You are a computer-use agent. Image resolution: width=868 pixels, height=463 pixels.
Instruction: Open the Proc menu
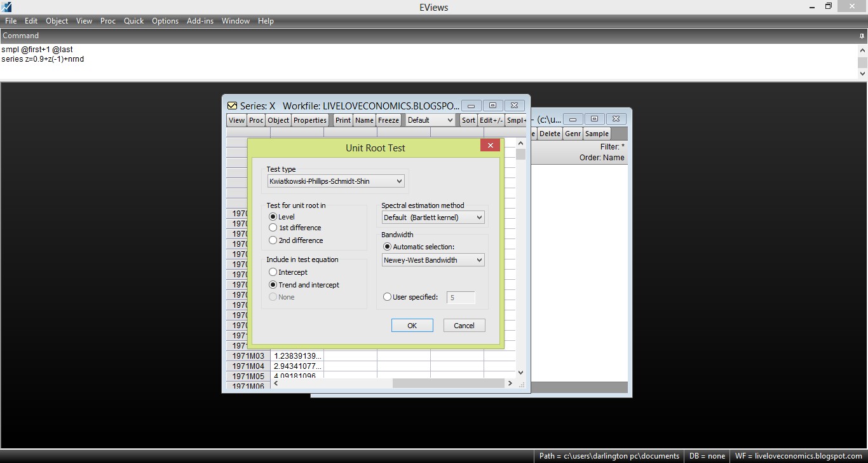click(108, 21)
